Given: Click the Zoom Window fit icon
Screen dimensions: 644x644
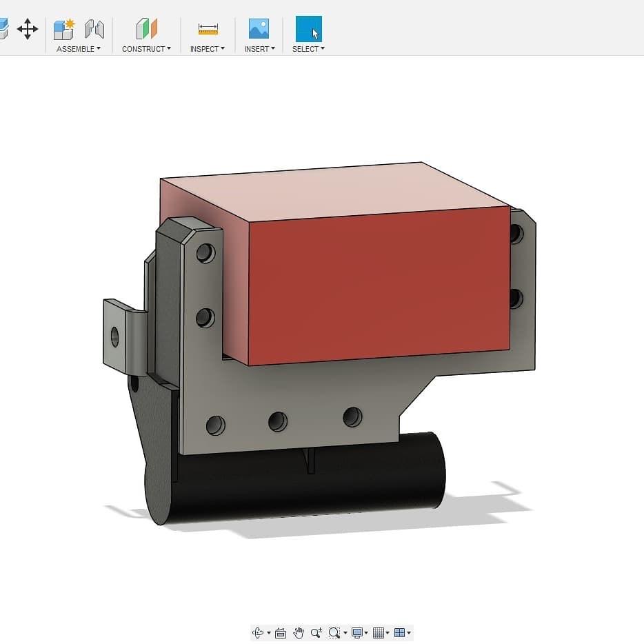Looking at the screenshot, I should 334,632.
